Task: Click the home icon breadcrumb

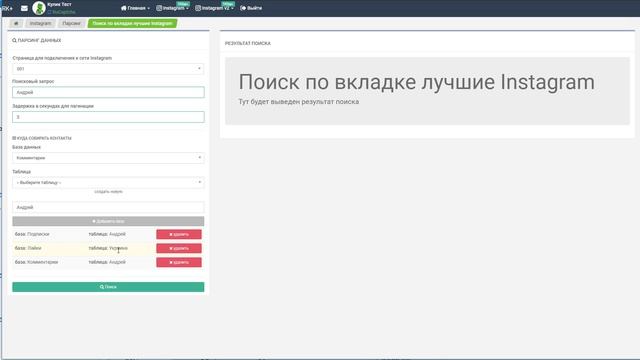Action: 16,23
